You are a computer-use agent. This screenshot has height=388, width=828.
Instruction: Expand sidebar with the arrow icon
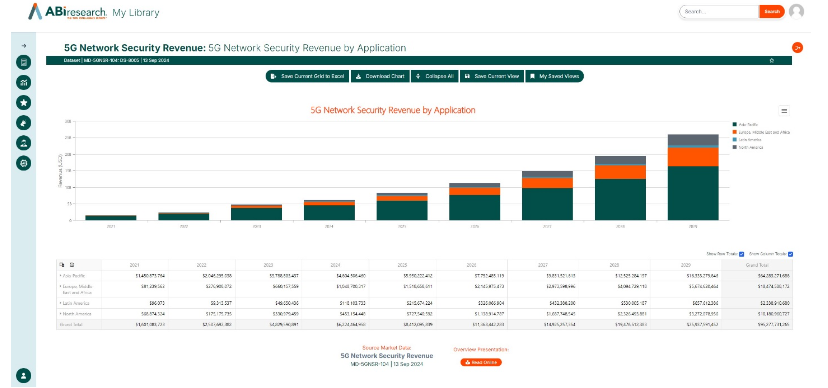click(23, 46)
